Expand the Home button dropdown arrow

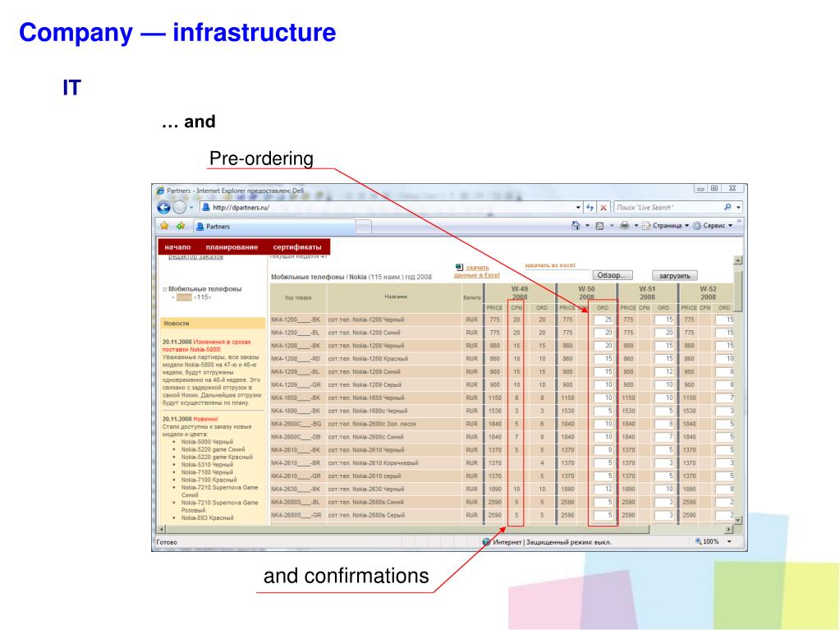pyautogui.click(x=587, y=226)
